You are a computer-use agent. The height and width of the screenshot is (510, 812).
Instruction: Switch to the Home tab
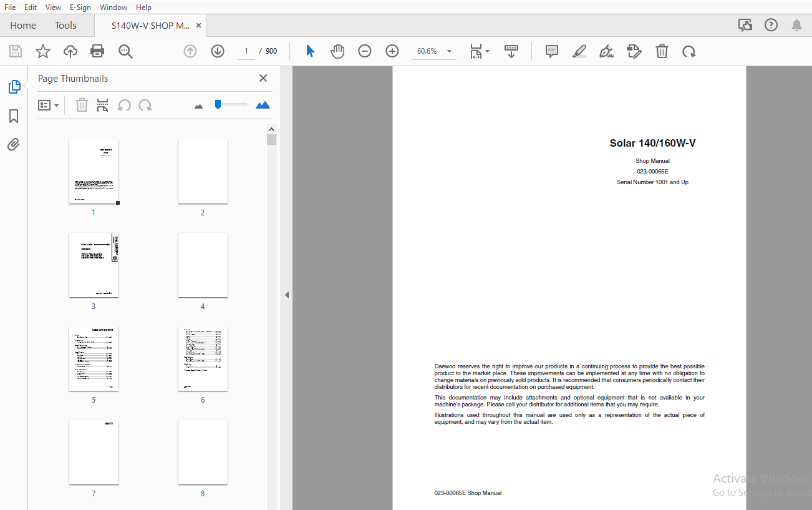(x=23, y=26)
